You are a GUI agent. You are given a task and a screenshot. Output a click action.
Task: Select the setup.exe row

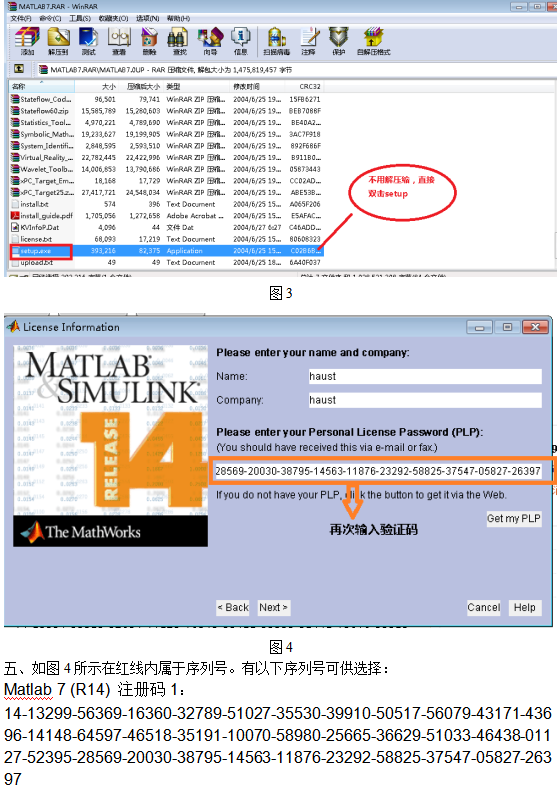(x=166, y=250)
